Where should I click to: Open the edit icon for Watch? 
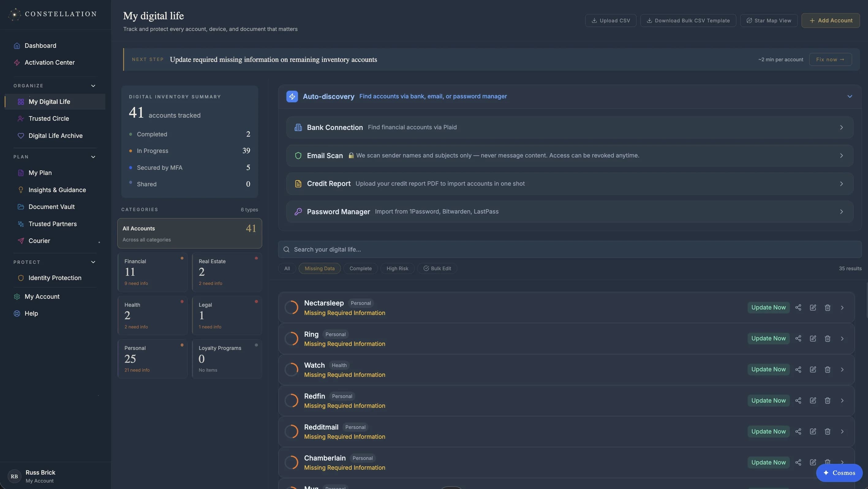coord(813,370)
